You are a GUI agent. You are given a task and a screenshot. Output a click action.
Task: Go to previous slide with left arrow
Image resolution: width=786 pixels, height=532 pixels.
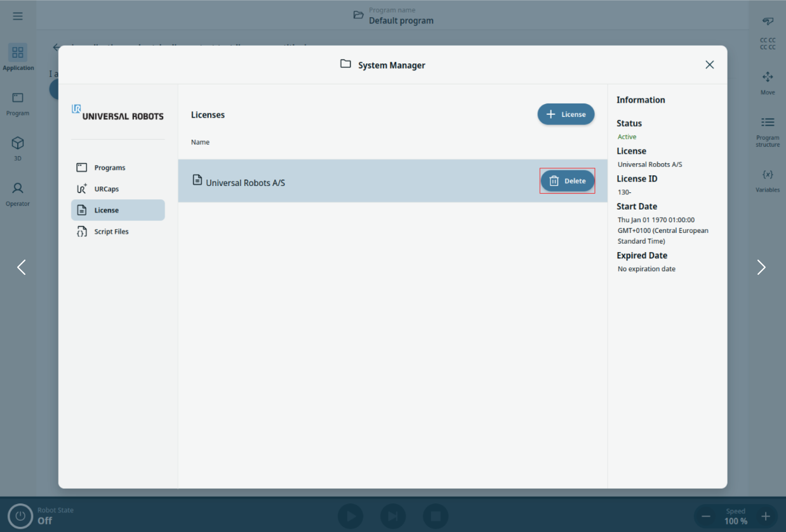pyautogui.click(x=22, y=267)
